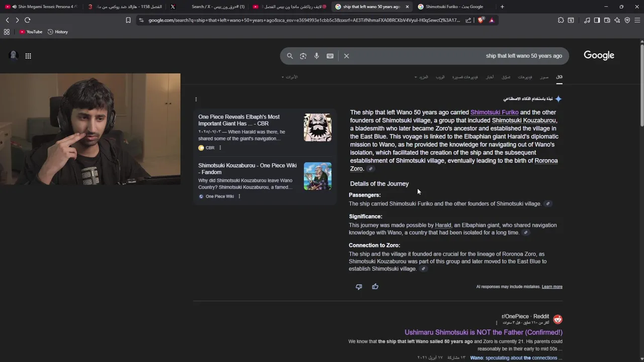Open the Google account avatar

(14, 55)
